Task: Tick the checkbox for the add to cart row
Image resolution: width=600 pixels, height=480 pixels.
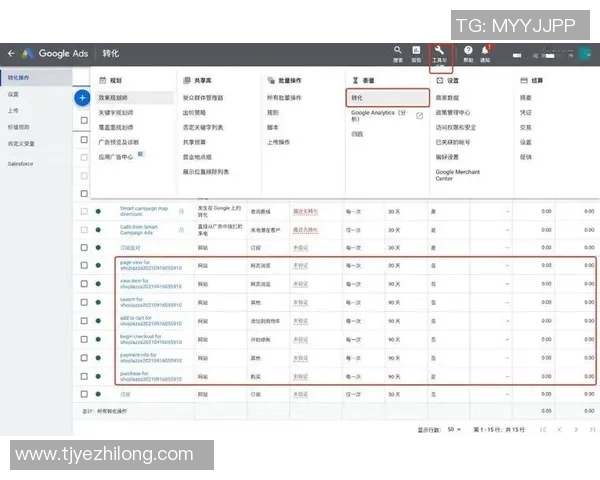Action: (84, 321)
